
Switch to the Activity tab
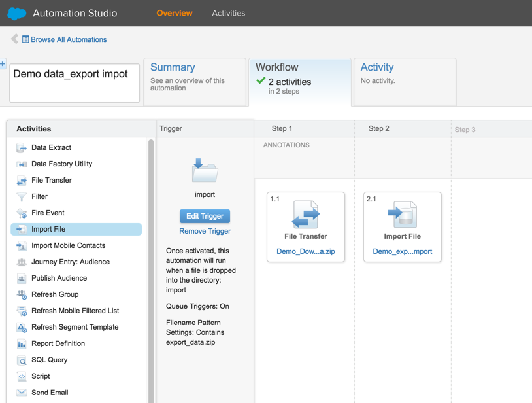pyautogui.click(x=405, y=82)
